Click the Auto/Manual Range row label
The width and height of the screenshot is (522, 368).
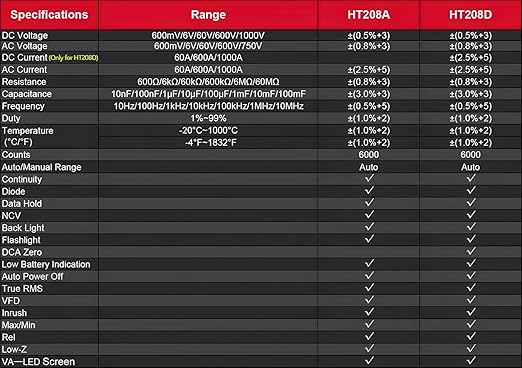pos(41,167)
